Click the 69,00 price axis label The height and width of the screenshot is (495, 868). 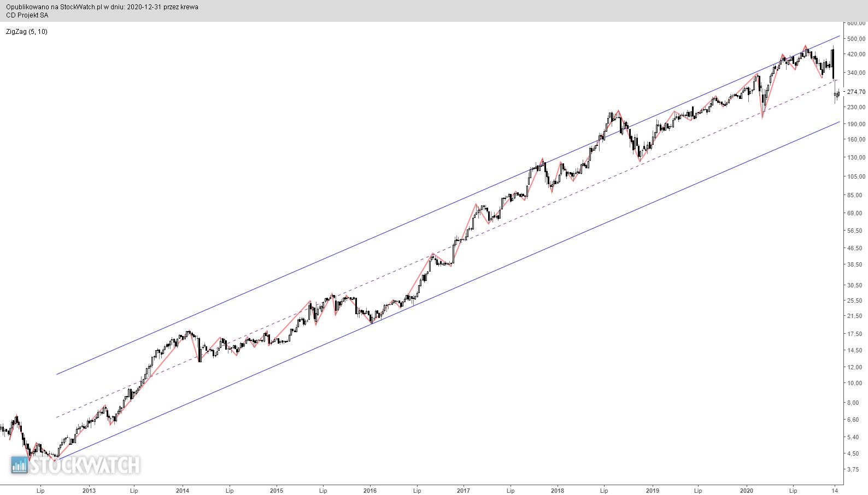point(854,213)
